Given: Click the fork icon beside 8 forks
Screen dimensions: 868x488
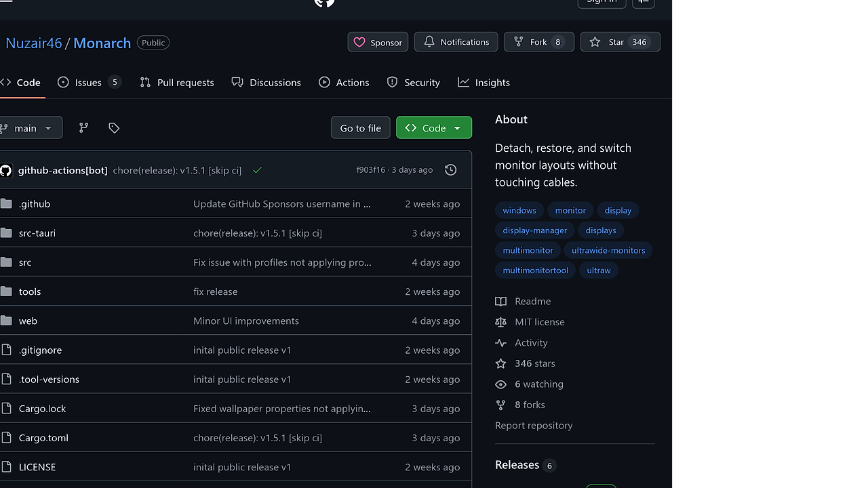Looking at the screenshot, I should (x=500, y=405).
